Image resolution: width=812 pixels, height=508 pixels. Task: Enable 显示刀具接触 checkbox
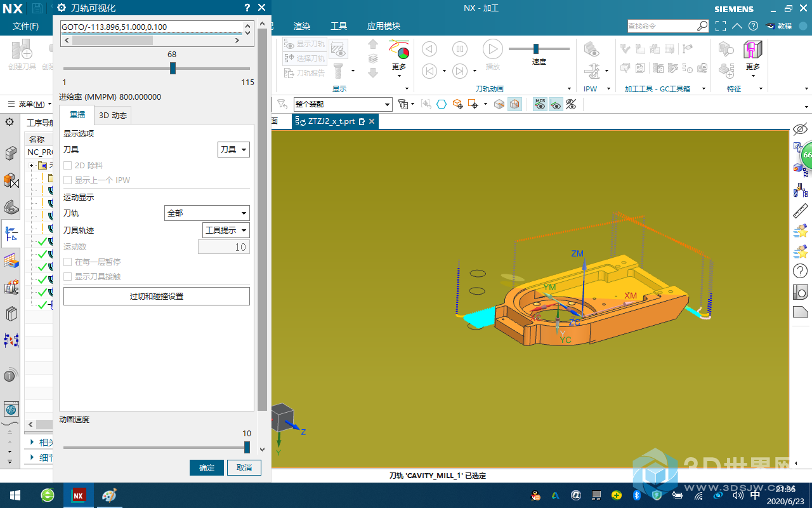pyautogui.click(x=67, y=276)
